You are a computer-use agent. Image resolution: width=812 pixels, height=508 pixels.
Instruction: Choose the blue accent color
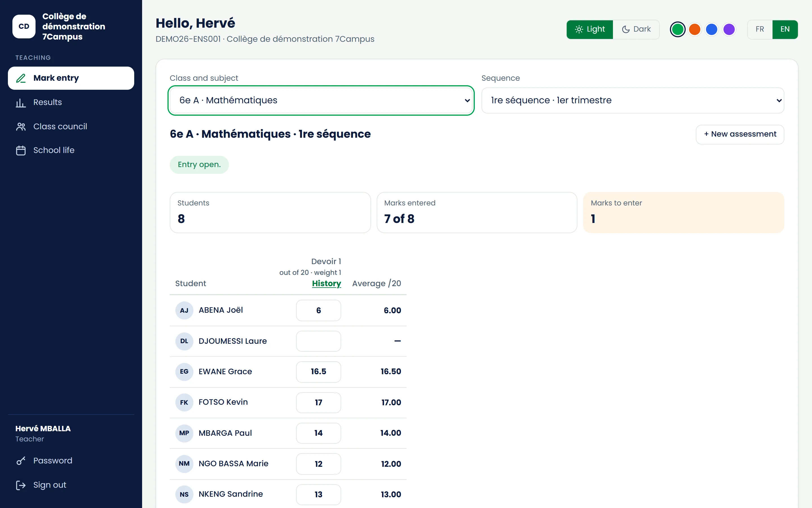(x=711, y=29)
